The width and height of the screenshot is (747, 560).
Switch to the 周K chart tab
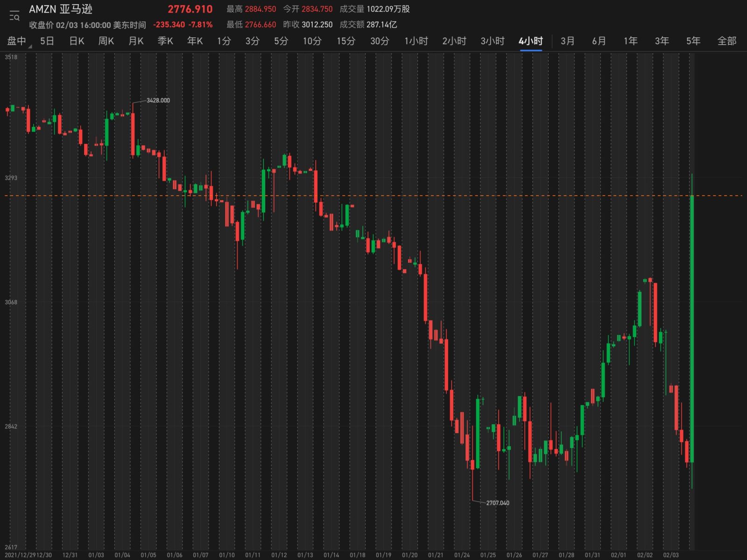pos(106,41)
